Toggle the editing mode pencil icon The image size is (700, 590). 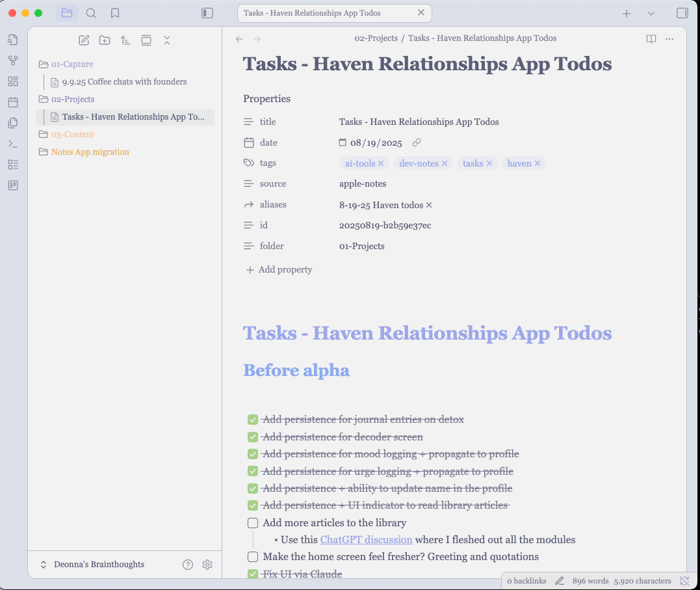click(560, 581)
